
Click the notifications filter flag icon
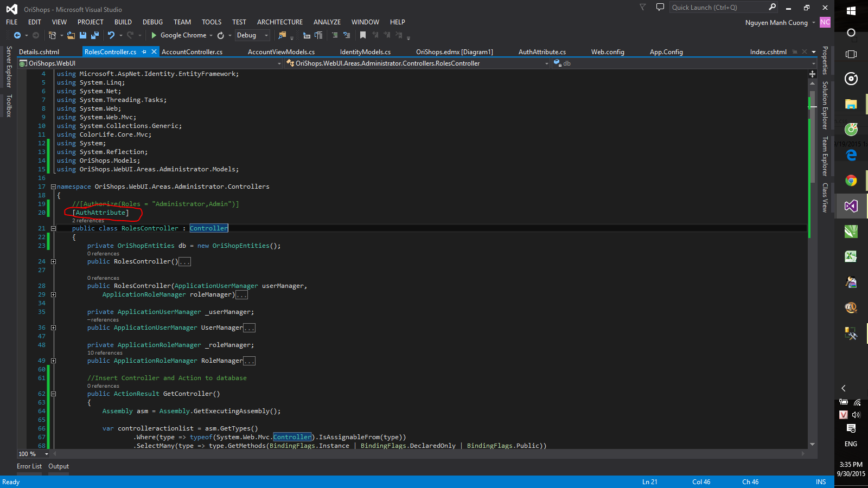pos(643,7)
